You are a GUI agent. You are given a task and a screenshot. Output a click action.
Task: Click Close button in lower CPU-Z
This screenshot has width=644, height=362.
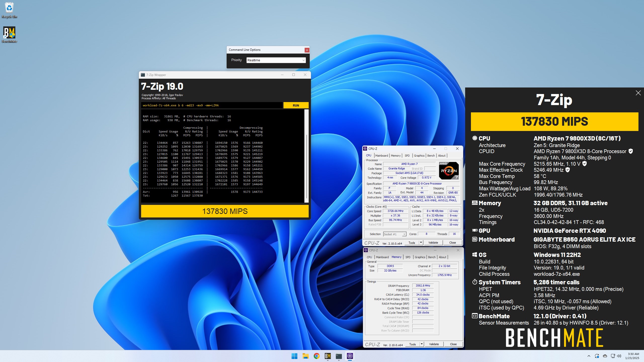pyautogui.click(x=453, y=344)
